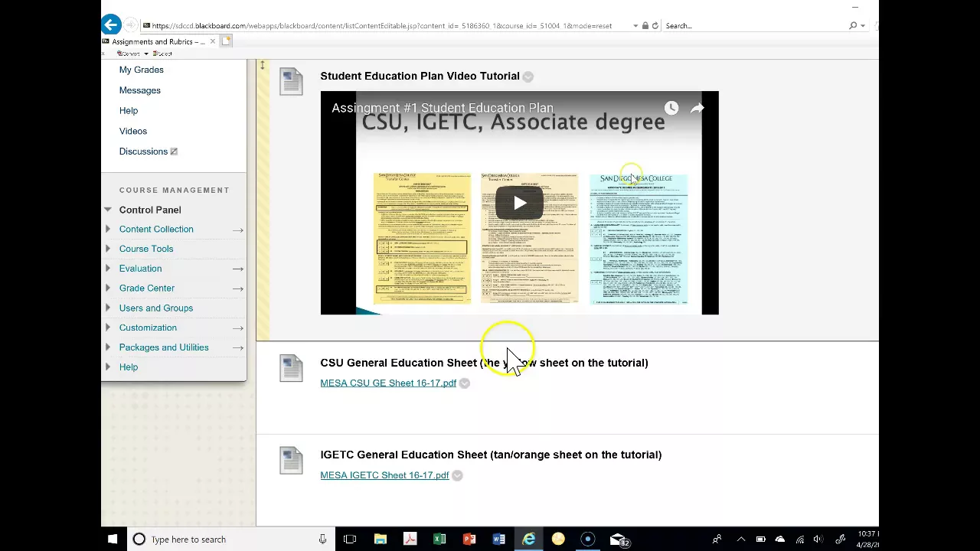Image resolution: width=980 pixels, height=551 pixels.
Task: Click the security lock icon in address bar
Action: click(x=645, y=26)
